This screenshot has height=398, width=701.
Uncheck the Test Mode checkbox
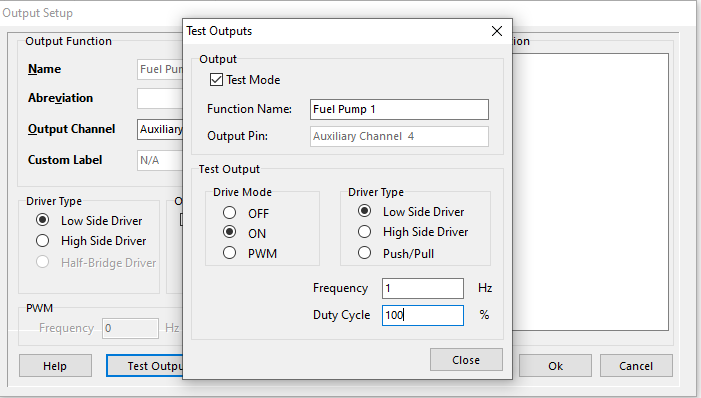click(216, 80)
